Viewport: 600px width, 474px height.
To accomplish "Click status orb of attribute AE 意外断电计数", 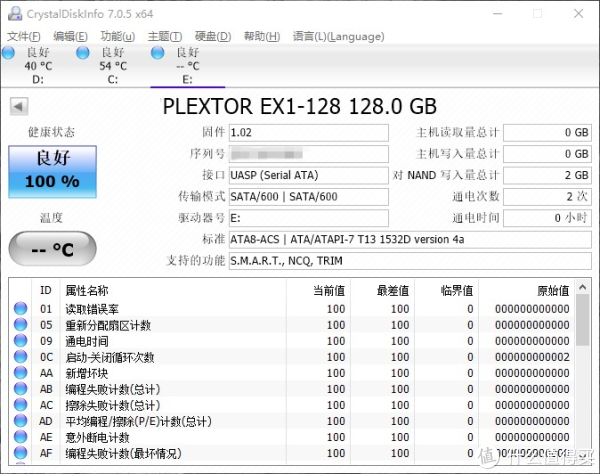I will pos(20,437).
